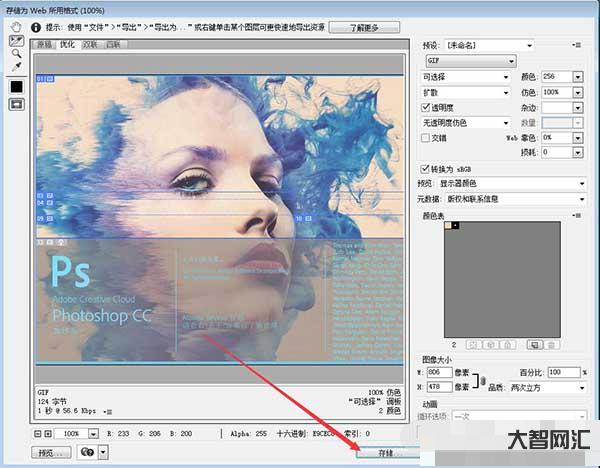Toggle the constrain proportions link icon

tap(483, 381)
